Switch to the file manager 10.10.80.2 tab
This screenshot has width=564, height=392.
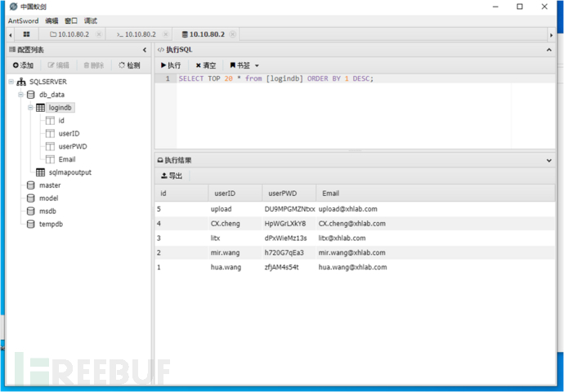click(x=69, y=34)
